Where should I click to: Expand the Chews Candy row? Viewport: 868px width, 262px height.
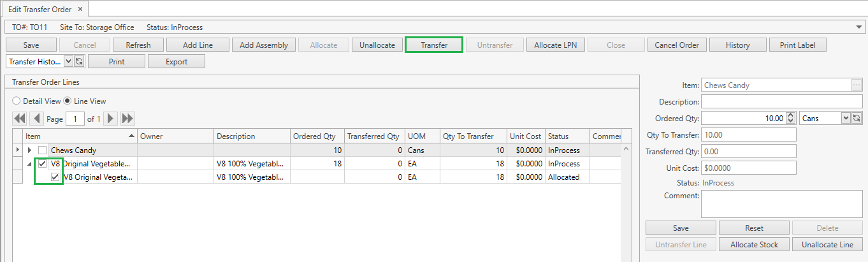pos(29,150)
